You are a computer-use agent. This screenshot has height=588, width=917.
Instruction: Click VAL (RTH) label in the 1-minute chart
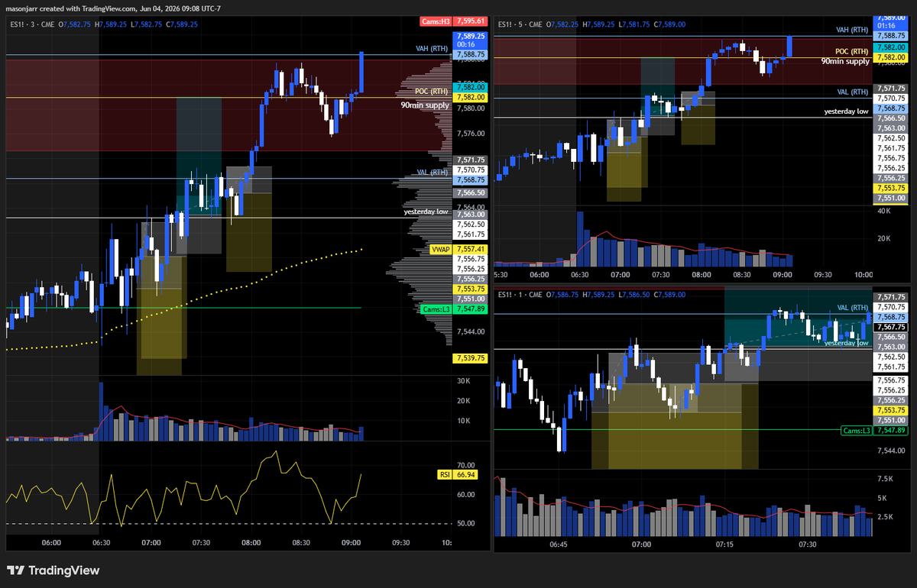853,308
